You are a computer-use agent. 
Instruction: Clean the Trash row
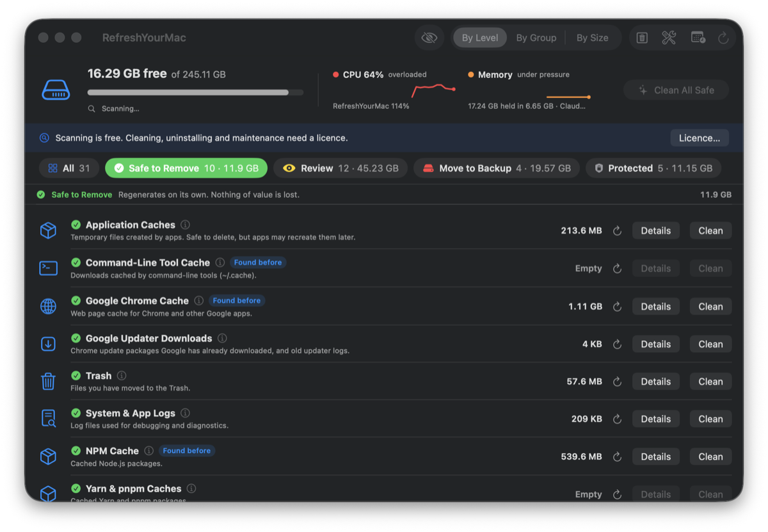click(x=710, y=382)
